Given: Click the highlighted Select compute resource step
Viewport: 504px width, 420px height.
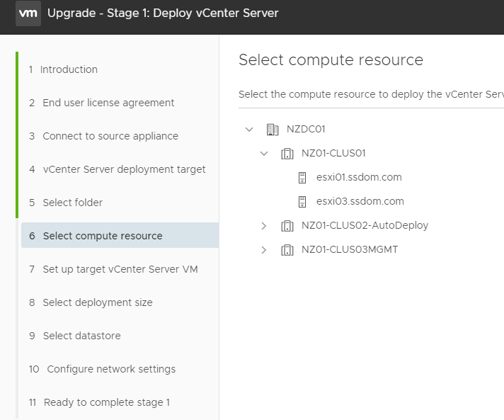Looking at the screenshot, I should point(120,235).
